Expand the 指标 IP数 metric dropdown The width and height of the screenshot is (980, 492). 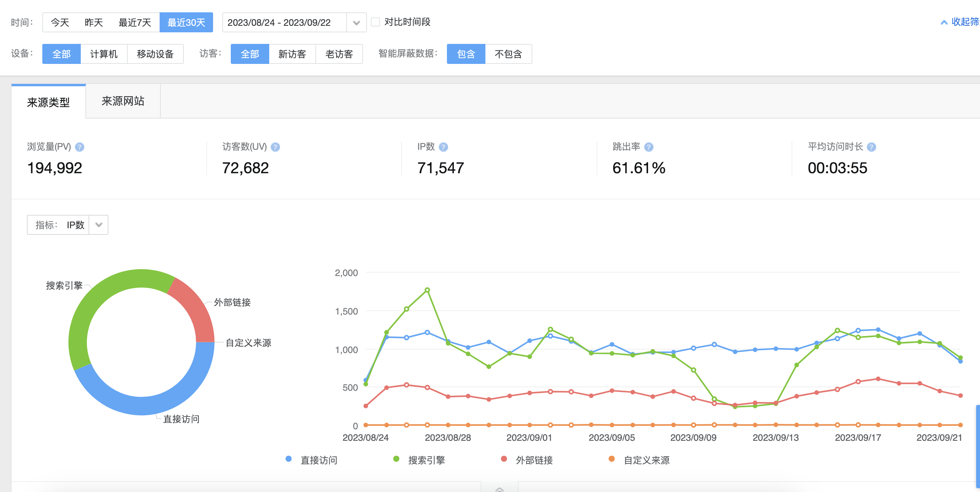[98, 225]
